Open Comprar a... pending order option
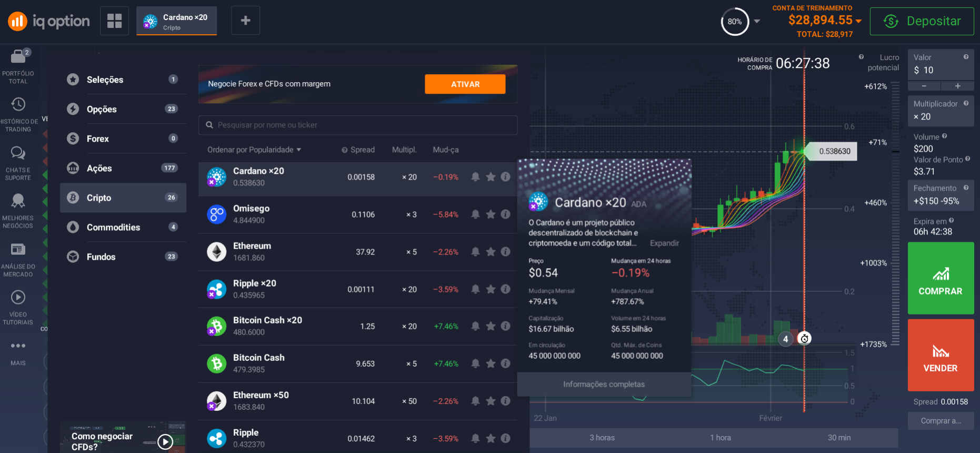The height and width of the screenshot is (453, 980). (941, 421)
